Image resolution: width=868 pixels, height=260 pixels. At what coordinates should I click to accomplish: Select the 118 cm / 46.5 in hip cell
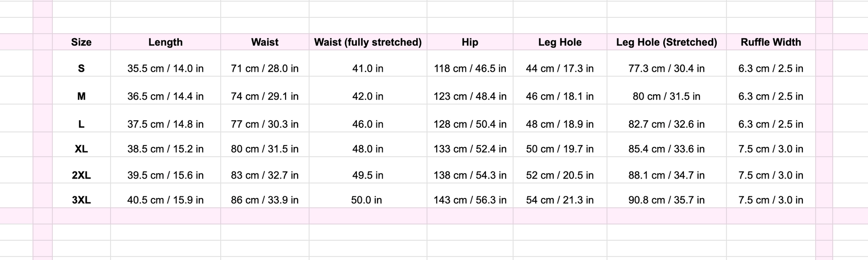[470, 69]
